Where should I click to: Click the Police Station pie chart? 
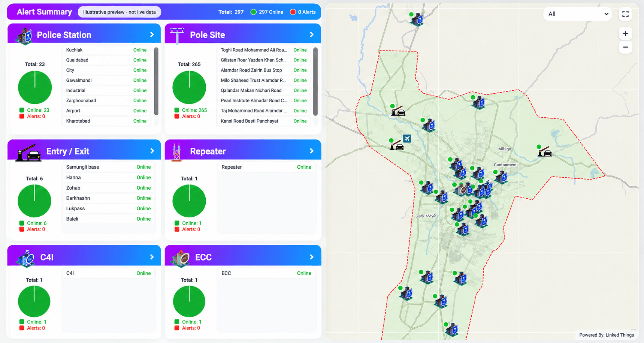tap(35, 87)
